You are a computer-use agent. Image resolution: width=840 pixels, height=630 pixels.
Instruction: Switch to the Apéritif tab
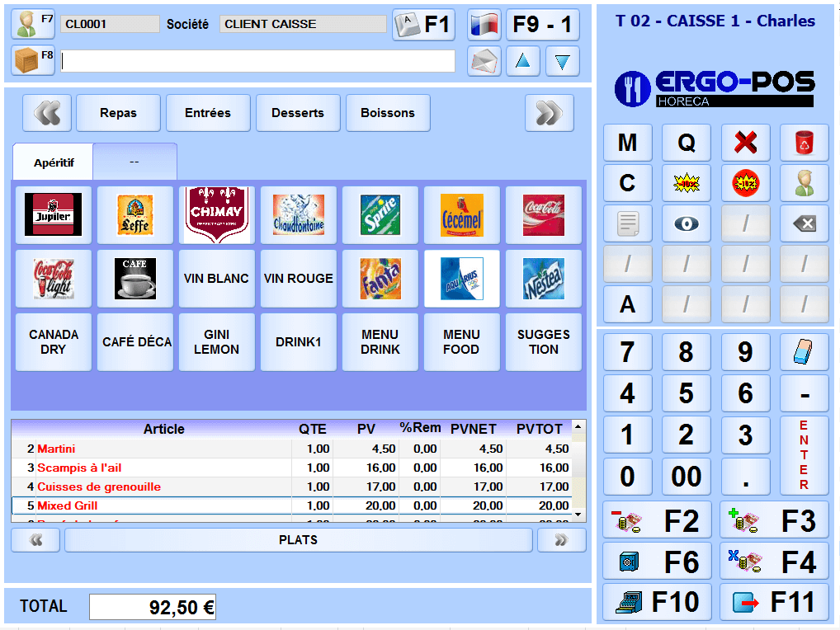(54, 162)
